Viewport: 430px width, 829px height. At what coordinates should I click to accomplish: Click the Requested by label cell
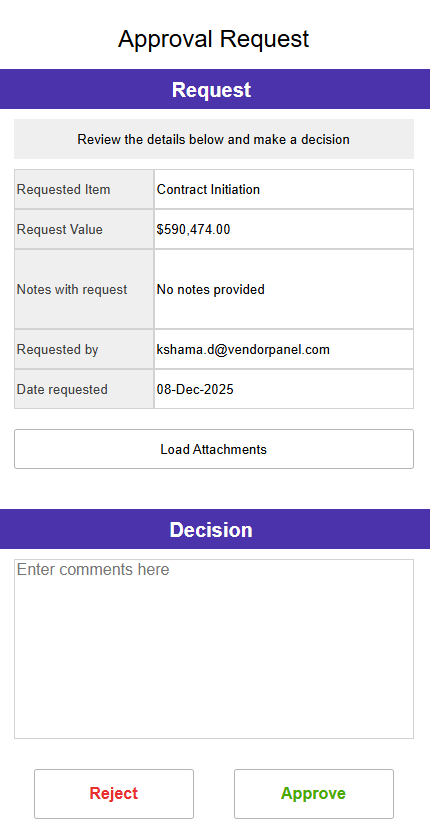(84, 349)
